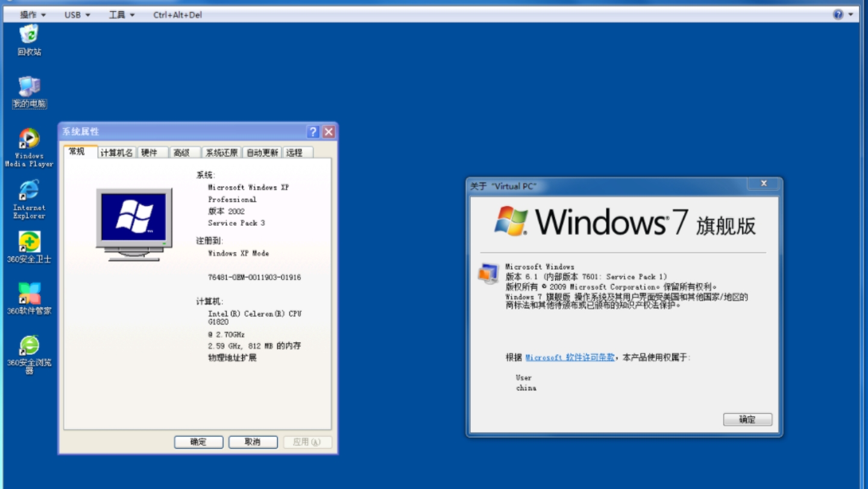Close the 系统属性 dialog with the X button
Image resolution: width=868 pixels, height=489 pixels.
(x=329, y=132)
